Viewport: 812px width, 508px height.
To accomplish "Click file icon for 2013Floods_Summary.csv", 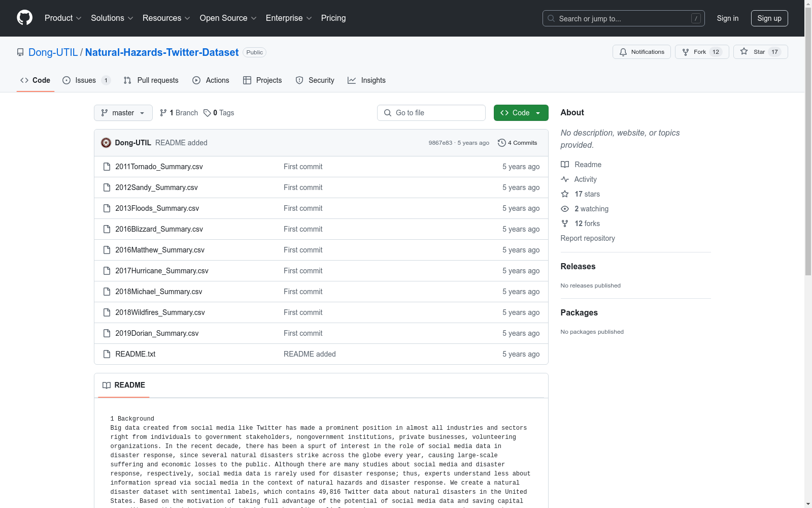I will click(107, 208).
